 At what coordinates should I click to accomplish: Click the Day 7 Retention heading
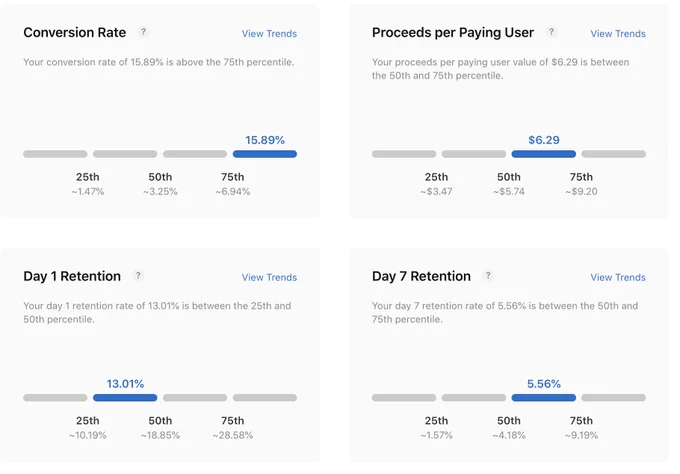[421, 276]
